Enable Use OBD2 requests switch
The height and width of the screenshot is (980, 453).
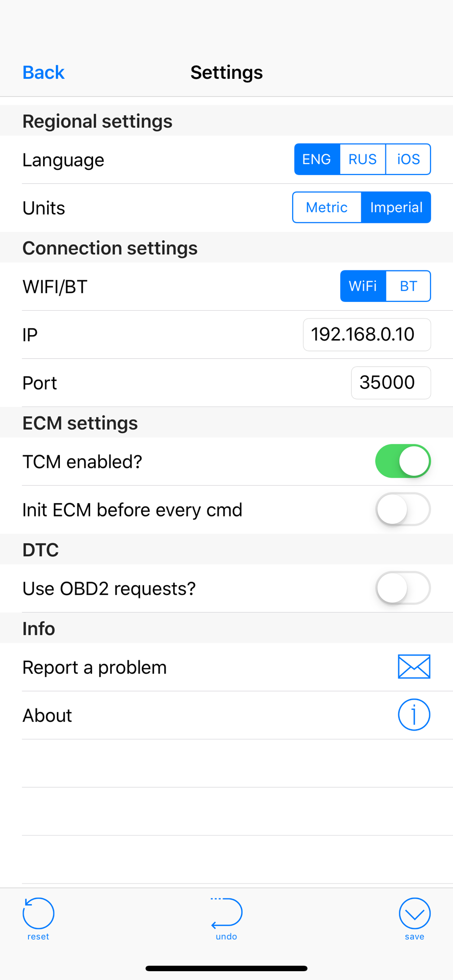(403, 588)
